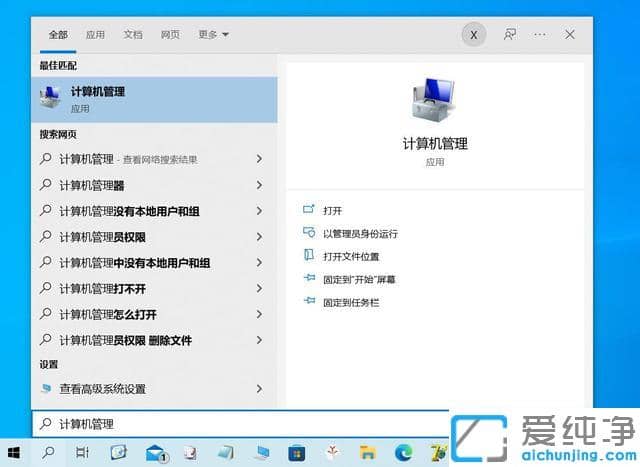Viewport: 640px width, 467px height.
Task: Expand 计算机管理没有本地用户和组 suggestion chevron
Action: coord(259,211)
